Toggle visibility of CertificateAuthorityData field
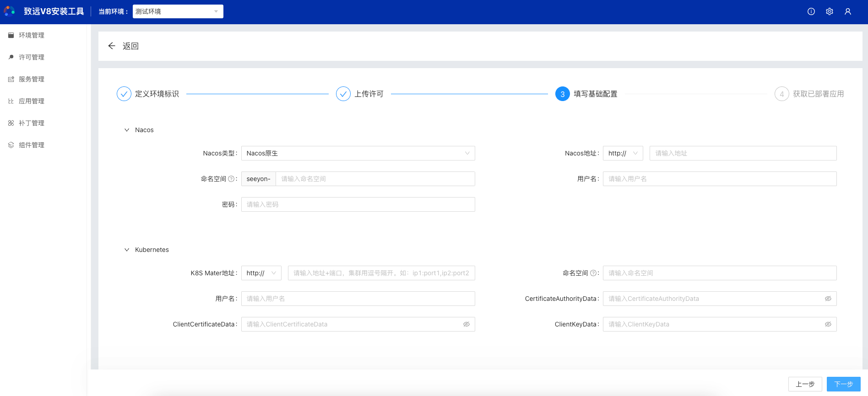Image resolution: width=868 pixels, height=396 pixels. tap(828, 299)
